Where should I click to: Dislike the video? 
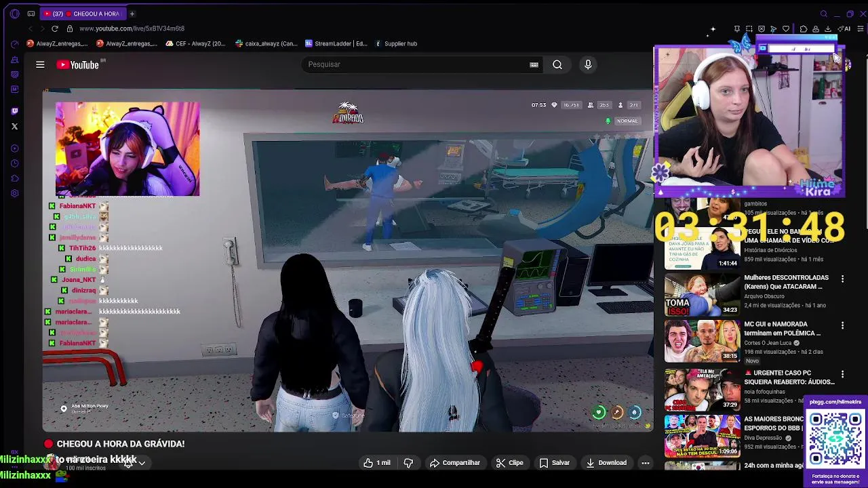pyautogui.click(x=408, y=463)
